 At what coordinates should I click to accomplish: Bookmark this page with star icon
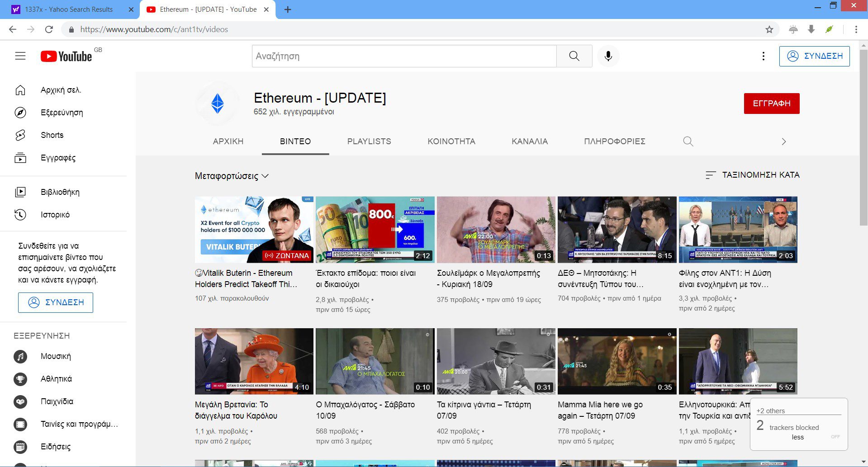[769, 29]
